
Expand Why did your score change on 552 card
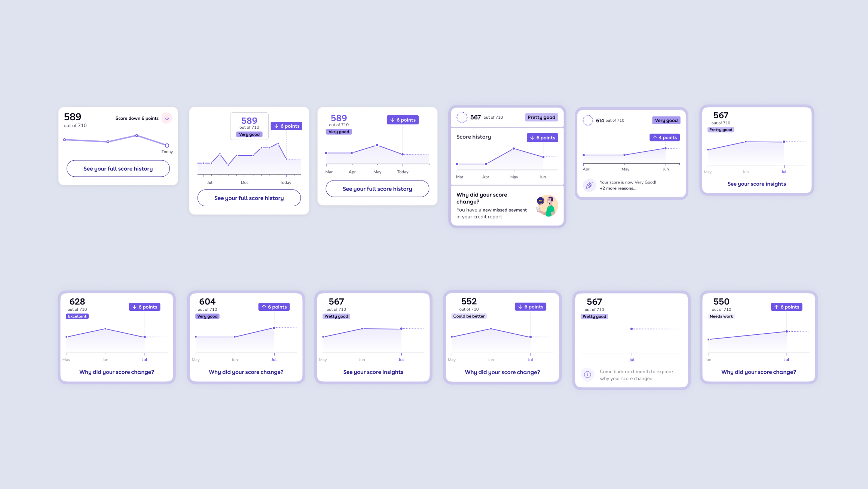(502, 372)
